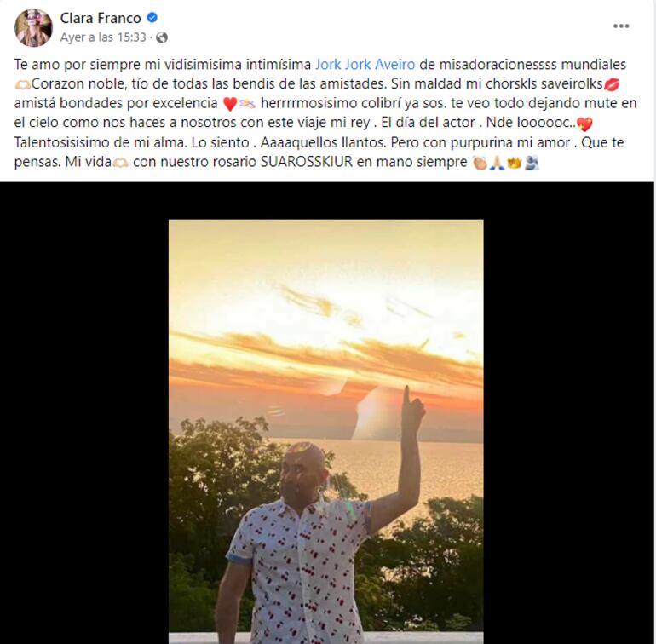Click heart hands emoji before 'Corazon noble'

click(x=23, y=84)
